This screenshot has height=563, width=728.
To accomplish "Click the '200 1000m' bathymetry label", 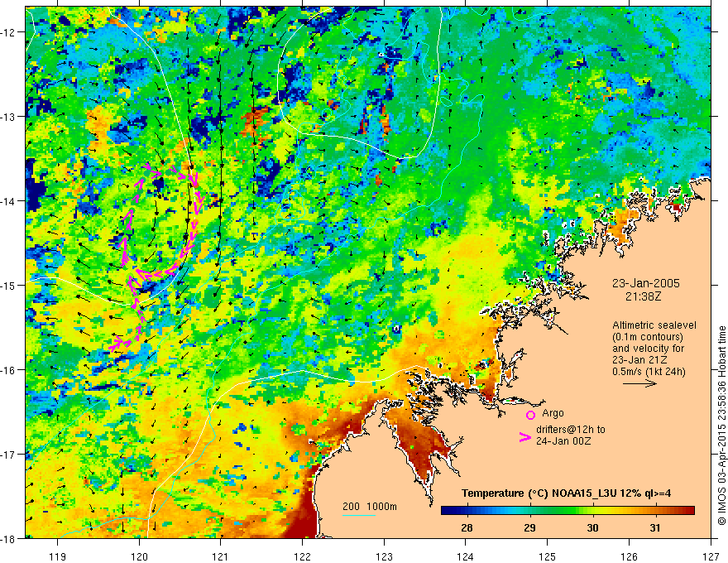I will (370, 507).
